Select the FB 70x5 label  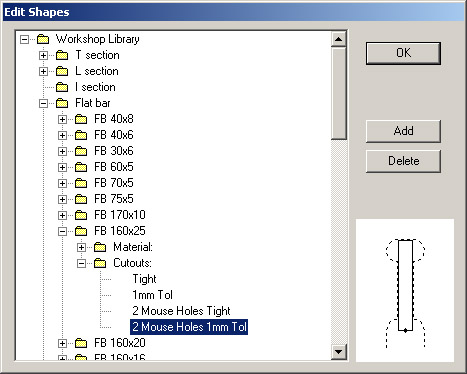point(114,183)
